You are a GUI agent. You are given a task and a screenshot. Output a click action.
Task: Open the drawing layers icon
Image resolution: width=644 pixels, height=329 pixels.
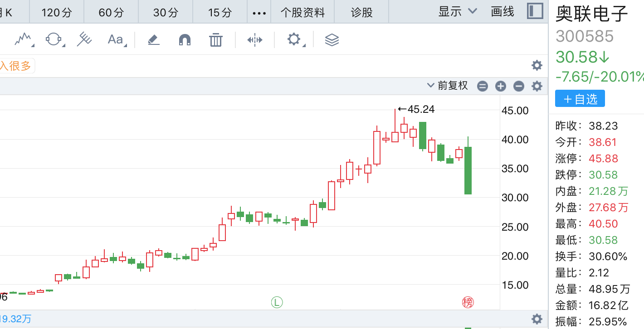(332, 40)
